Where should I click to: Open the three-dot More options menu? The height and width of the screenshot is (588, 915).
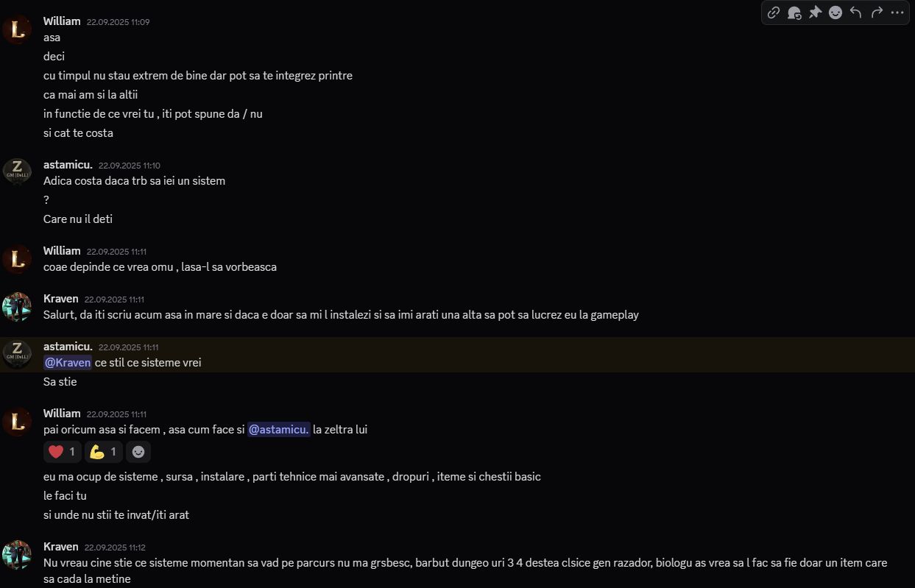click(897, 13)
